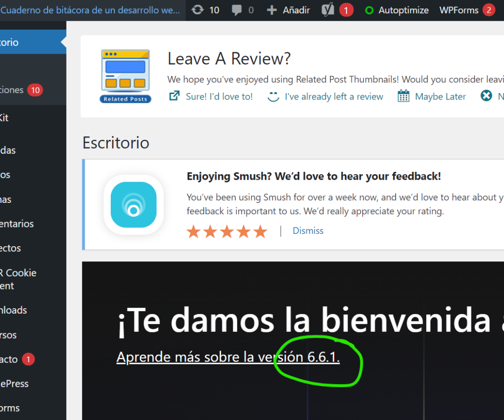The height and width of the screenshot is (420, 504).
Task: Click I've already left a review
Action: click(x=334, y=97)
